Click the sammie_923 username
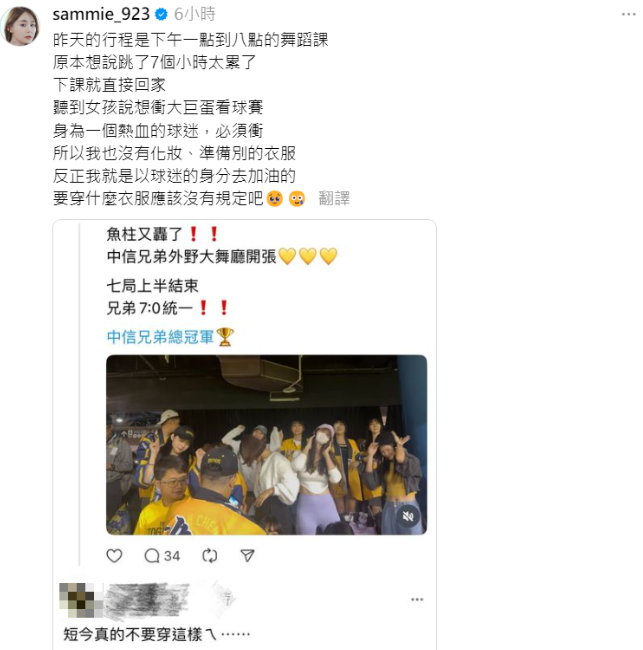This screenshot has height=650, width=643. click(x=101, y=14)
